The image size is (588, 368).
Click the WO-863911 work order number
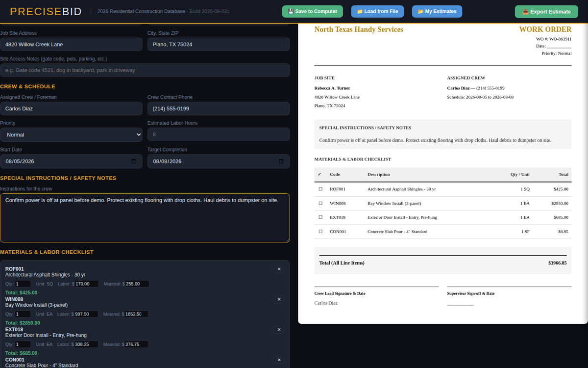pyautogui.click(x=560, y=39)
